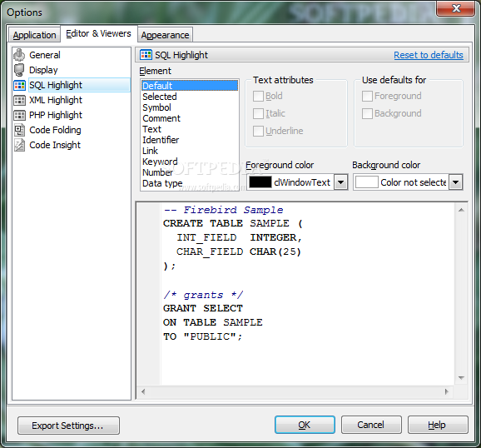This screenshot has height=448, width=481.
Task: Open Help for this dialog
Action: [x=438, y=425]
